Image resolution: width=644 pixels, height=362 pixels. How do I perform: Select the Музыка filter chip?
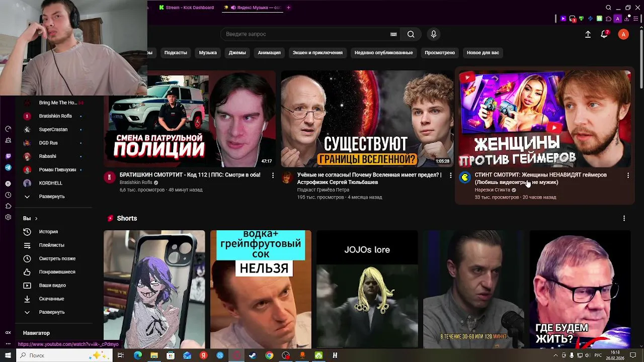click(x=208, y=53)
